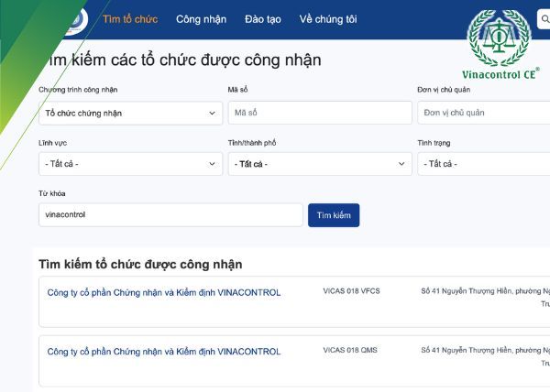Expand the Tỉnh/thành phố dropdown

[x=319, y=164]
